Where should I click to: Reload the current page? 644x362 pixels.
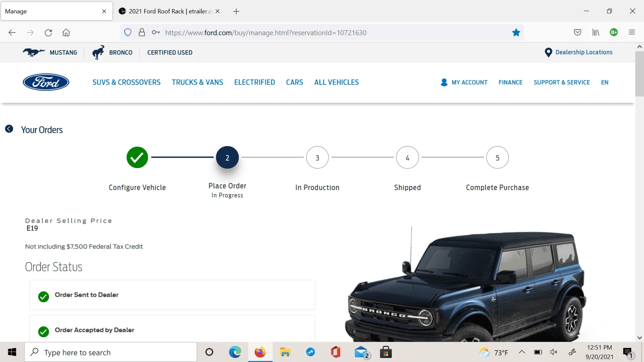click(x=48, y=33)
